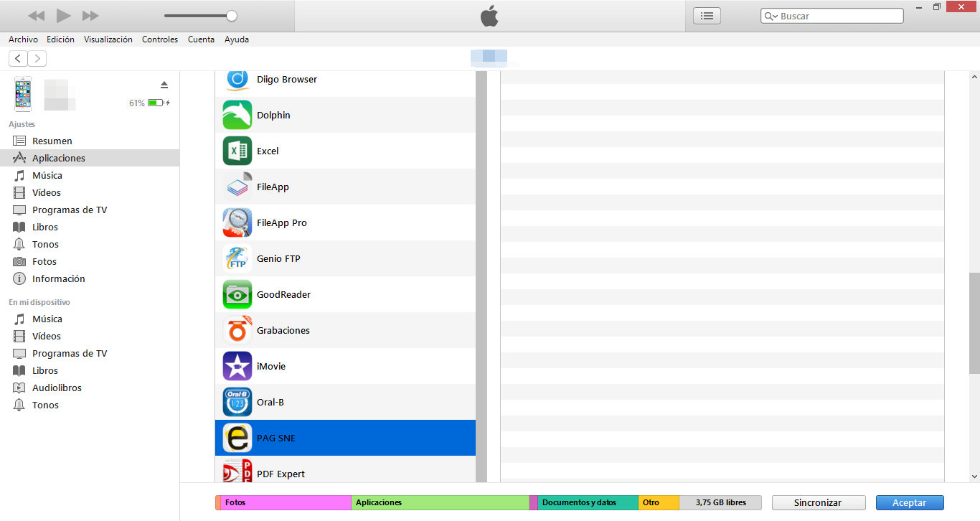Open the Controles menu
Image resolution: width=980 pixels, height=521 pixels.
point(160,39)
